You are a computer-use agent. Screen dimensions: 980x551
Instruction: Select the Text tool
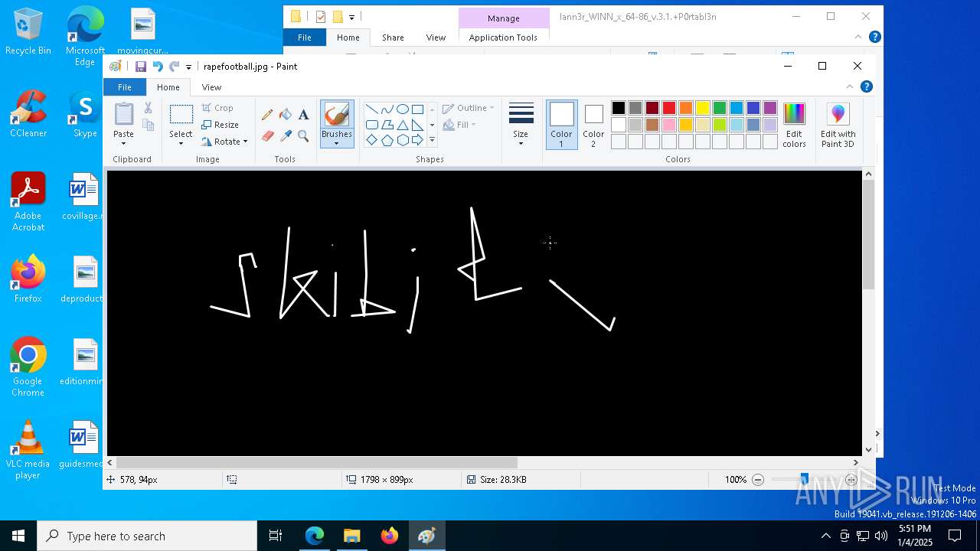pyautogui.click(x=303, y=115)
